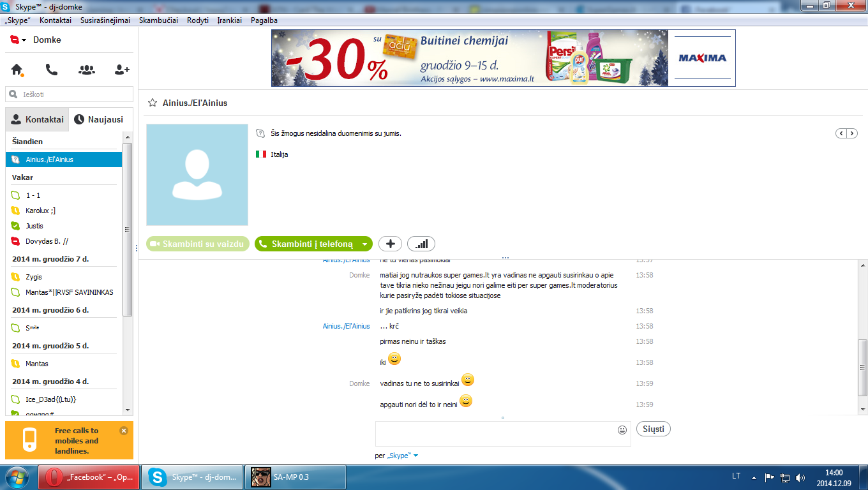Open Free calls to mobiles and landlines promo
This screenshot has width=868, height=490.
click(x=69, y=440)
